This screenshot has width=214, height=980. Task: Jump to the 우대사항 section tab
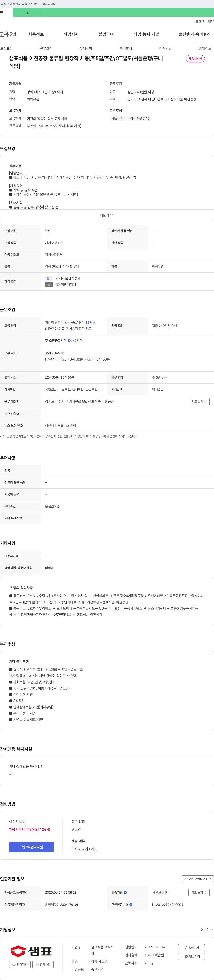tap(86, 49)
